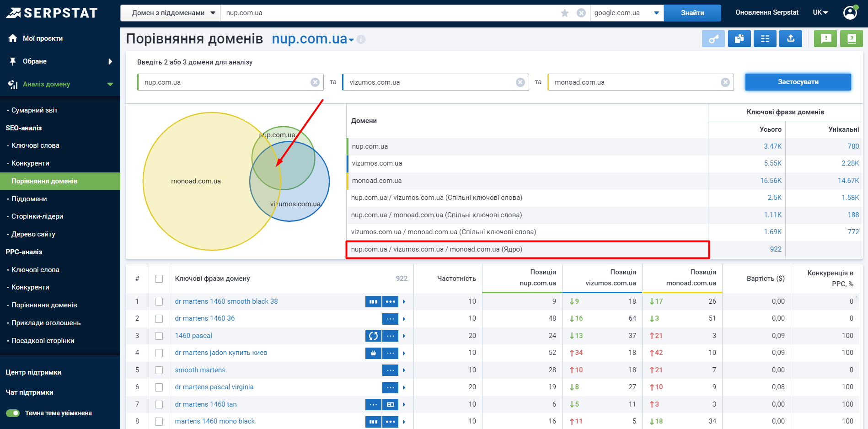Screen dimensions: 868x429
Task: Open the google.com.ua search engine dropdown
Action: click(x=626, y=13)
